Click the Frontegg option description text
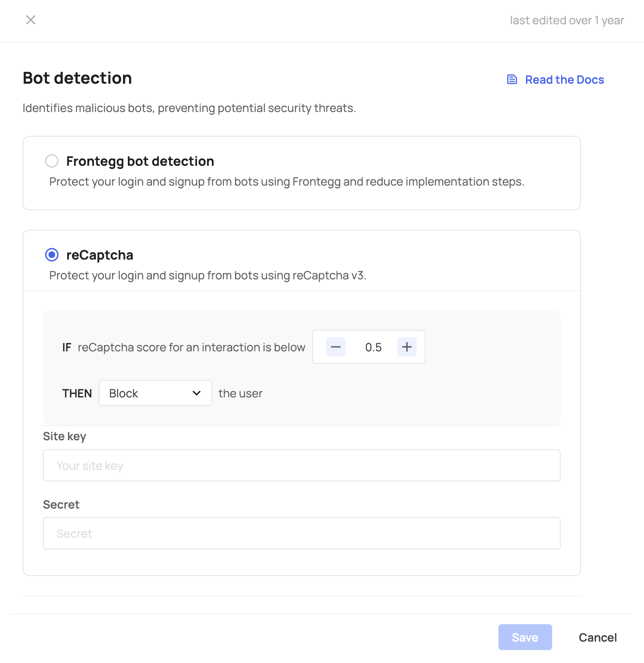Image resolution: width=644 pixels, height=663 pixels. click(286, 182)
